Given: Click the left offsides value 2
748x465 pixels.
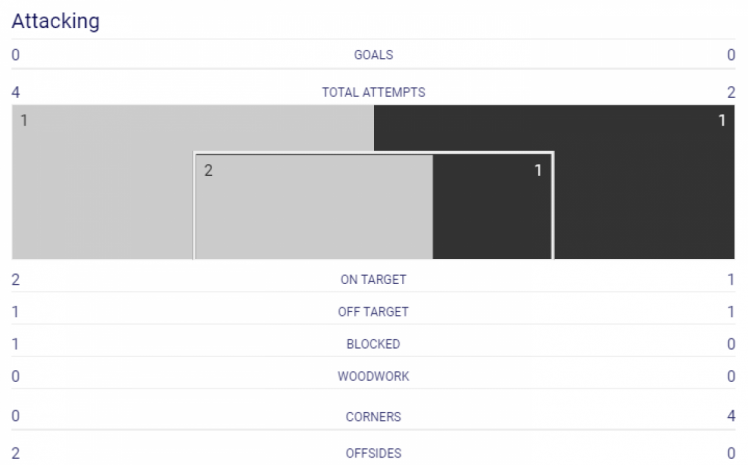Looking at the screenshot, I should click(16, 453).
